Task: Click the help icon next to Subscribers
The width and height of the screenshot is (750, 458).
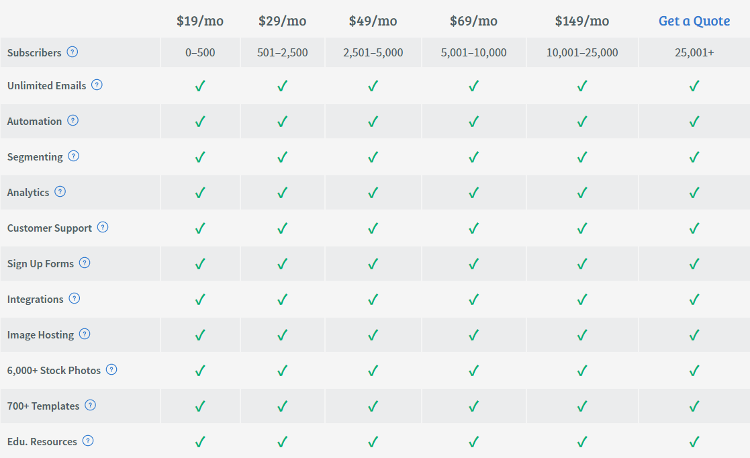Action: [x=72, y=52]
